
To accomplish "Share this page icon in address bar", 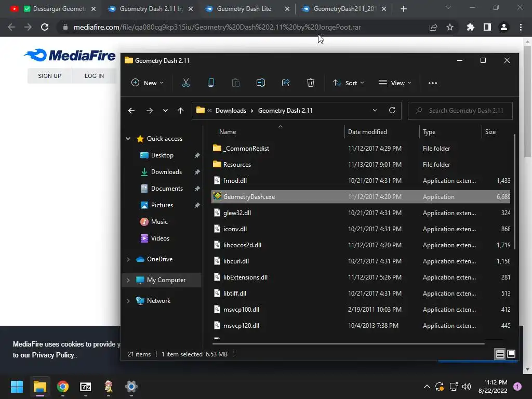I will 433,27.
